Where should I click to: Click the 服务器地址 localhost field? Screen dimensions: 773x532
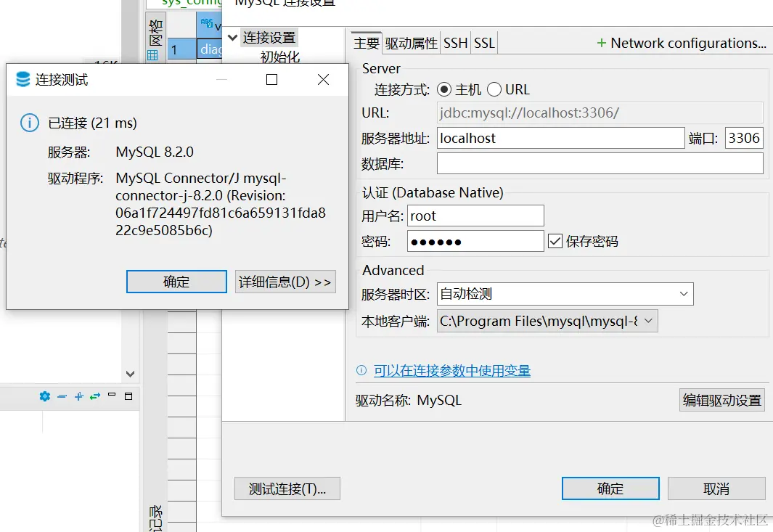click(560, 138)
